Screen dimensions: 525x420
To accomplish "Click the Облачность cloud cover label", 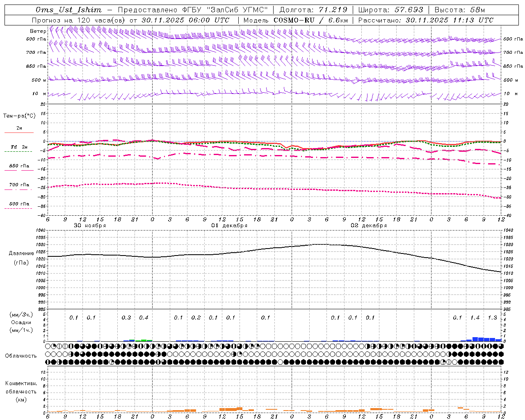I will (x=21, y=356).
